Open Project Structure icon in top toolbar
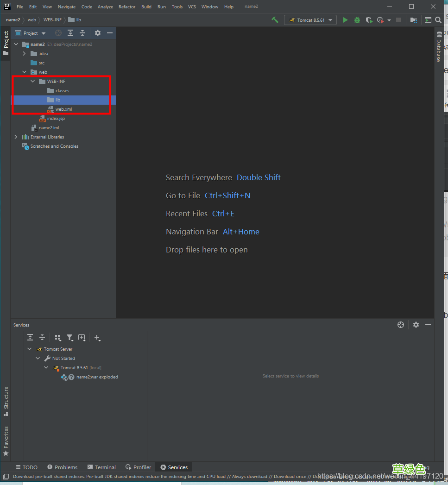 (x=414, y=20)
